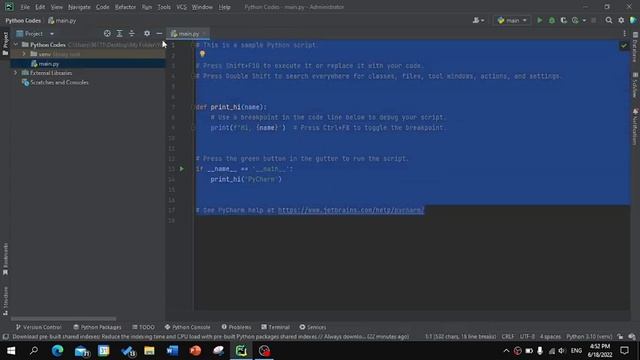Toggle read-only lock icon in status bar
This screenshot has height=360, width=640.
point(620,337)
